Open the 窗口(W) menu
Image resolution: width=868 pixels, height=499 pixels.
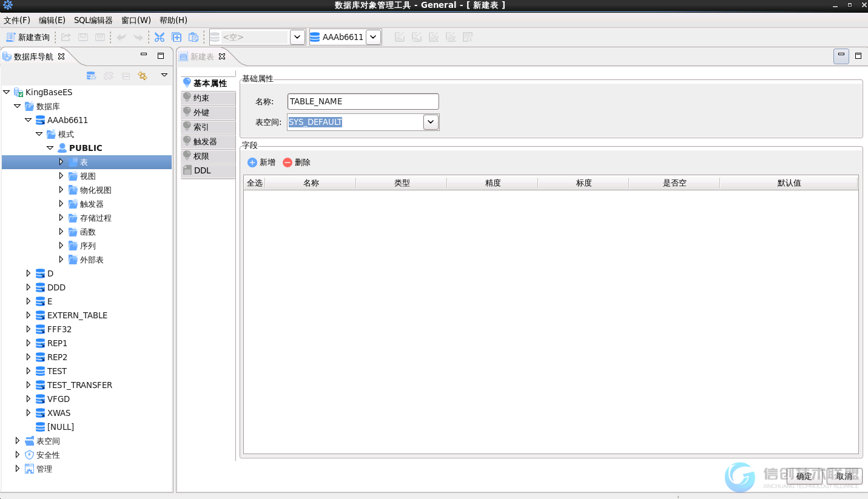136,20
